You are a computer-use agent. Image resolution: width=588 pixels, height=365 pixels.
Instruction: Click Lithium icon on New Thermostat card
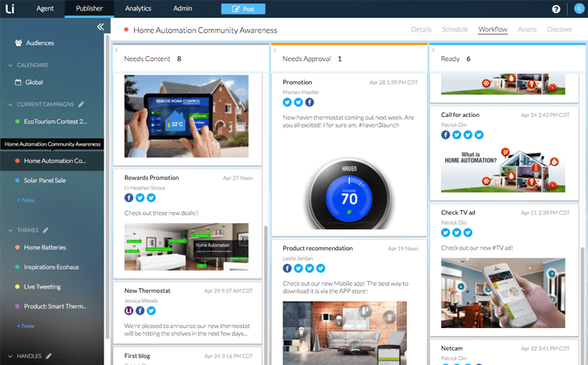point(128,310)
